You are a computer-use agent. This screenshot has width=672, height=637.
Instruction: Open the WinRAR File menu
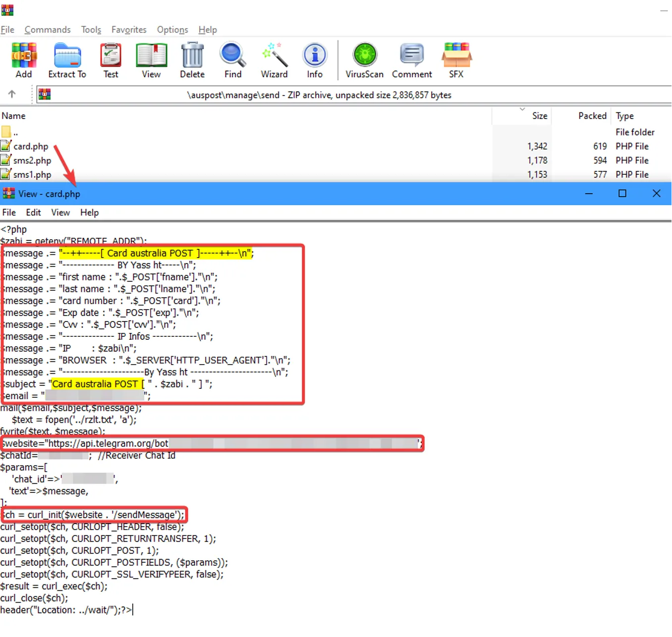tap(7, 30)
